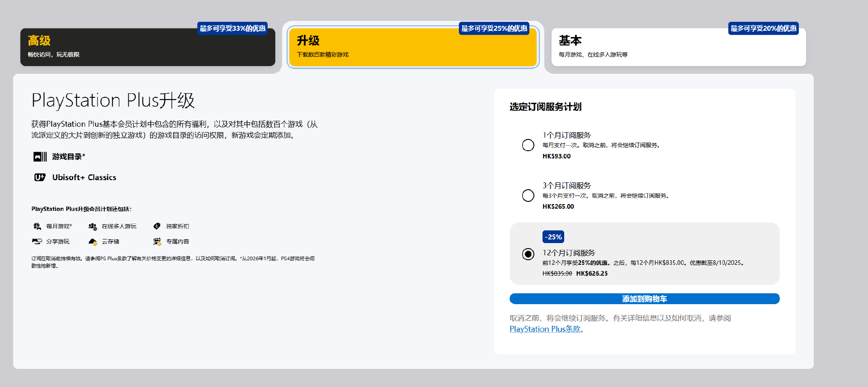Click the -25% discount badge
Viewport: 868px width, 387px height.
(553, 237)
